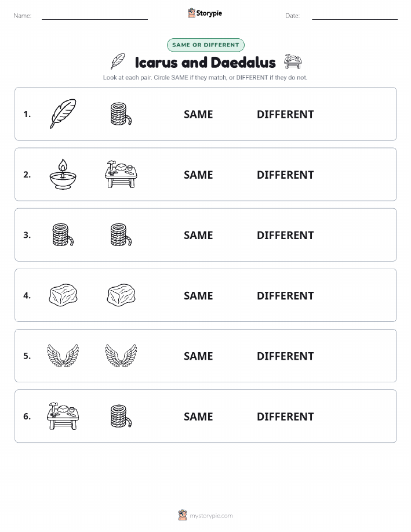Select the left wings icon in row 5
Screen dimensions: 411x532
click(63, 356)
